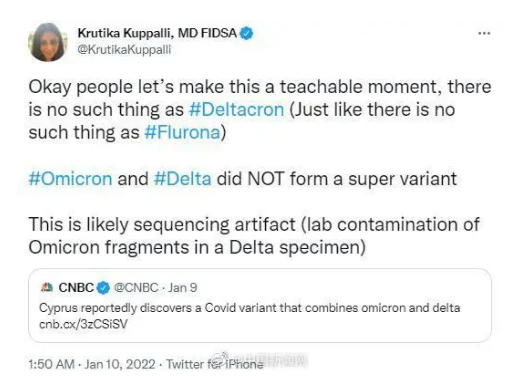Open the #Flurona hashtag
531x376 pixels.
coord(182,132)
